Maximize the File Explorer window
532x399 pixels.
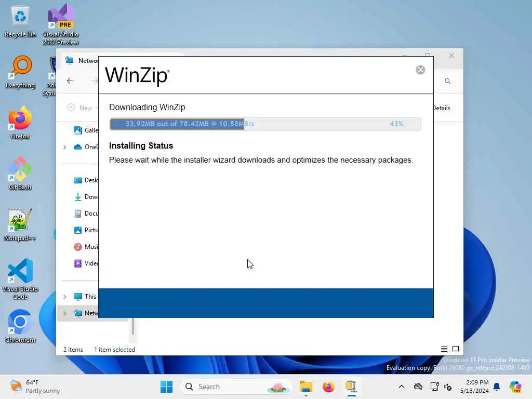click(x=428, y=56)
